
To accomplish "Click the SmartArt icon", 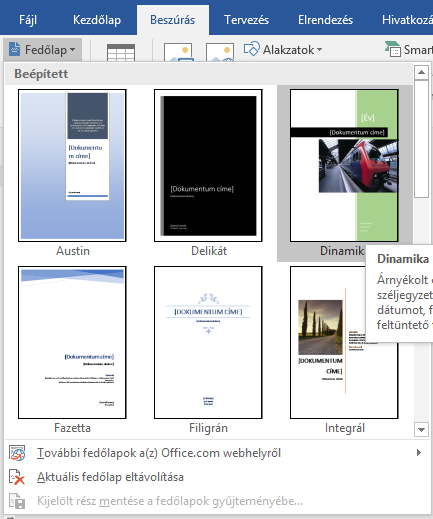I will (392, 49).
